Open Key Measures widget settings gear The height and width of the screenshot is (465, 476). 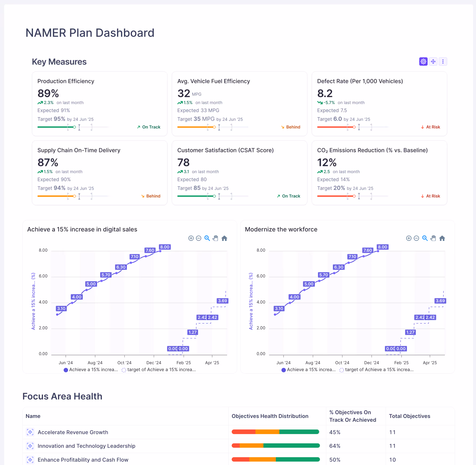pos(423,62)
